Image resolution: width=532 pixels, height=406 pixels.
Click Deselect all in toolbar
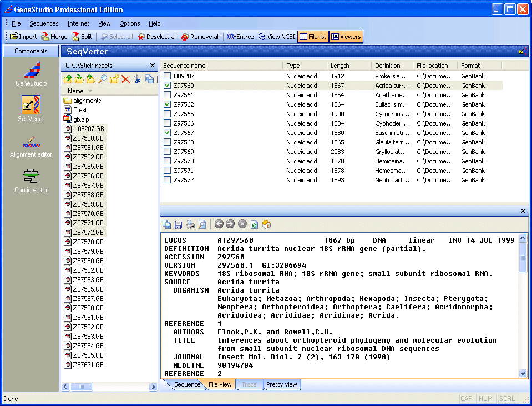(157, 37)
